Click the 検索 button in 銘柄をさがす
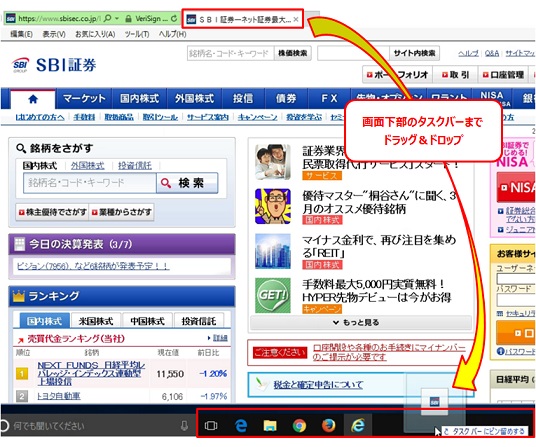This screenshot has height=447, width=536. pos(187,183)
